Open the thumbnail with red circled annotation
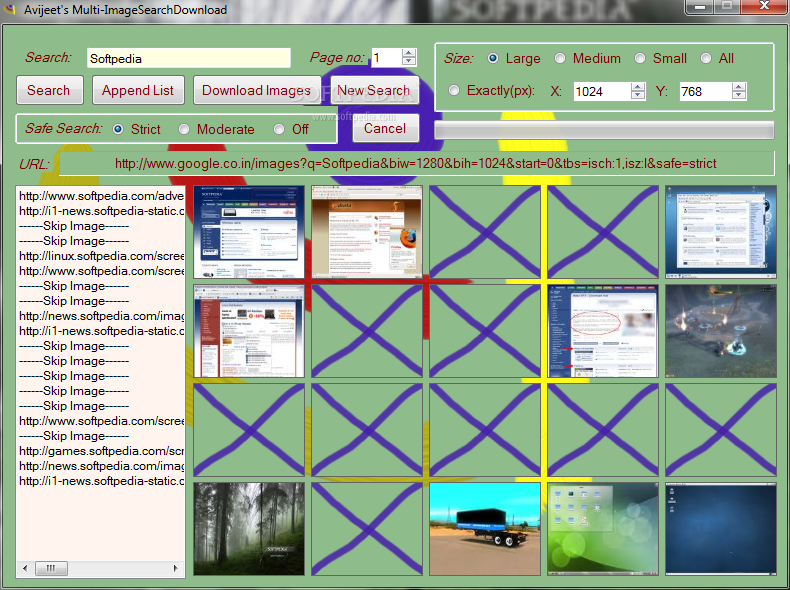The width and height of the screenshot is (790, 590). pyautogui.click(x=603, y=331)
